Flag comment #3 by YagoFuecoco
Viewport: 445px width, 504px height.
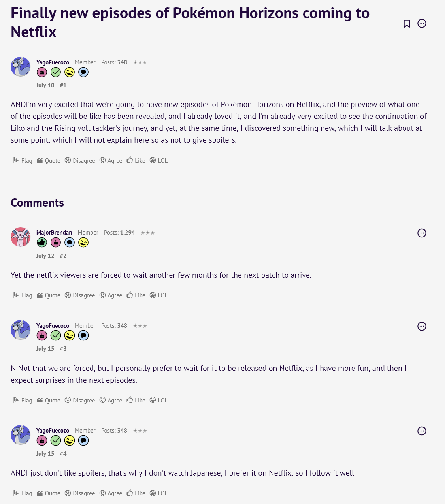click(23, 400)
